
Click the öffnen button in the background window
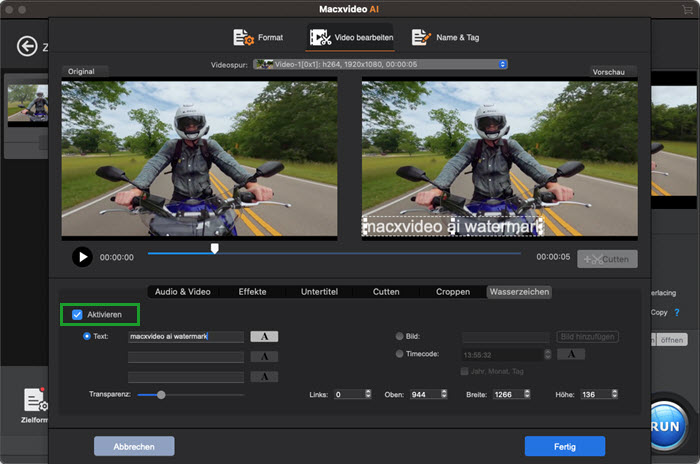[672, 340]
